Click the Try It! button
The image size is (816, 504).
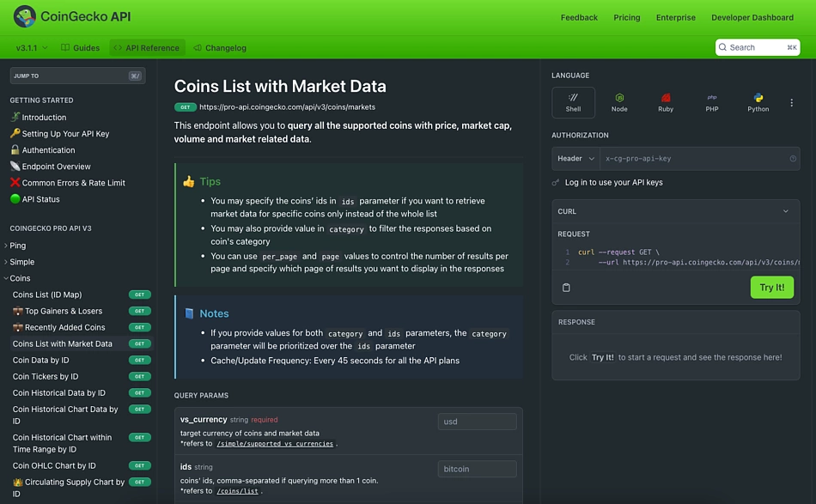[771, 287]
